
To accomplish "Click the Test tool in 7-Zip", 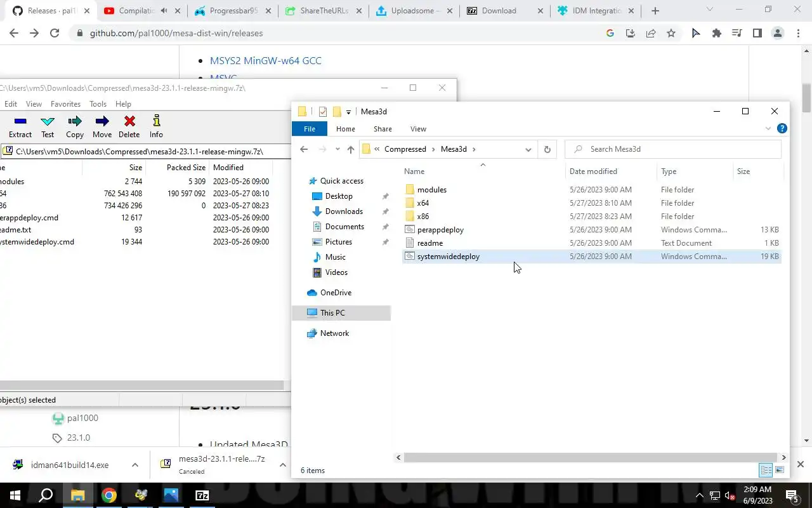I will click(x=48, y=126).
